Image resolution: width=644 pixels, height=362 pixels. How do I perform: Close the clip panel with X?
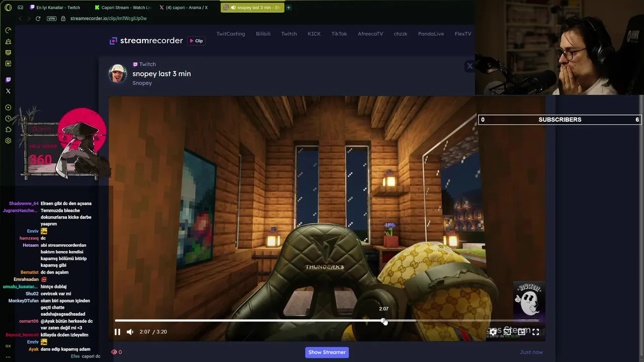pos(469,66)
